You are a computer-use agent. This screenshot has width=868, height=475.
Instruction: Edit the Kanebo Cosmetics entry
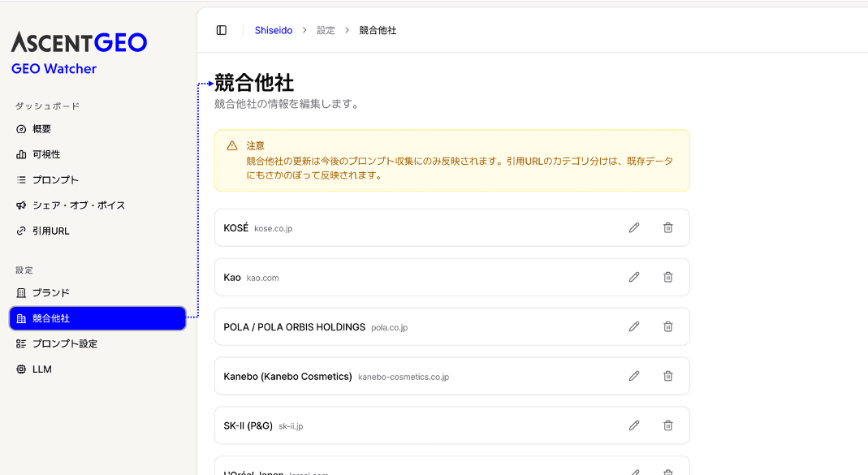point(634,376)
